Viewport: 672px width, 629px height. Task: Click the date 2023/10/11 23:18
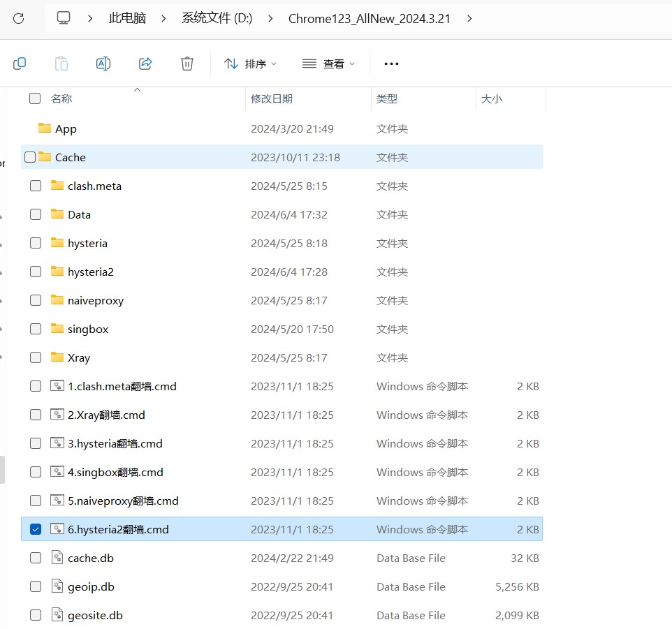pyautogui.click(x=295, y=158)
